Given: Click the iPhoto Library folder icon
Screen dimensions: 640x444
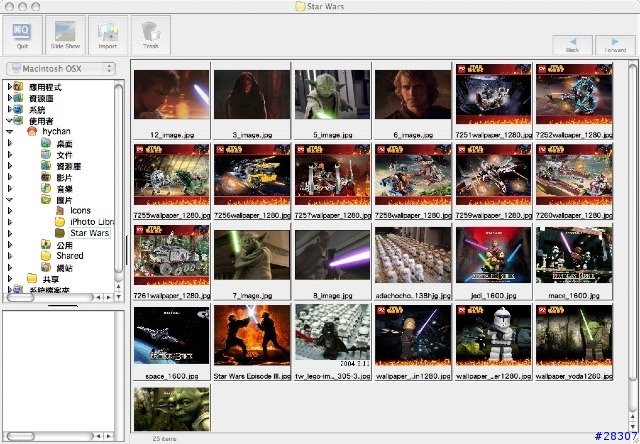Looking at the screenshot, I should (x=60, y=222).
